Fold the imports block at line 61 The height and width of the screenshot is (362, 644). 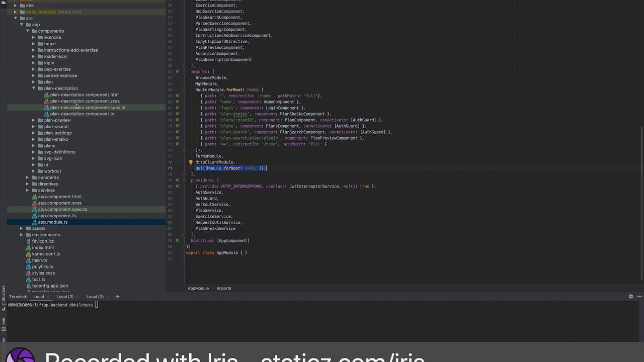(x=186, y=71)
